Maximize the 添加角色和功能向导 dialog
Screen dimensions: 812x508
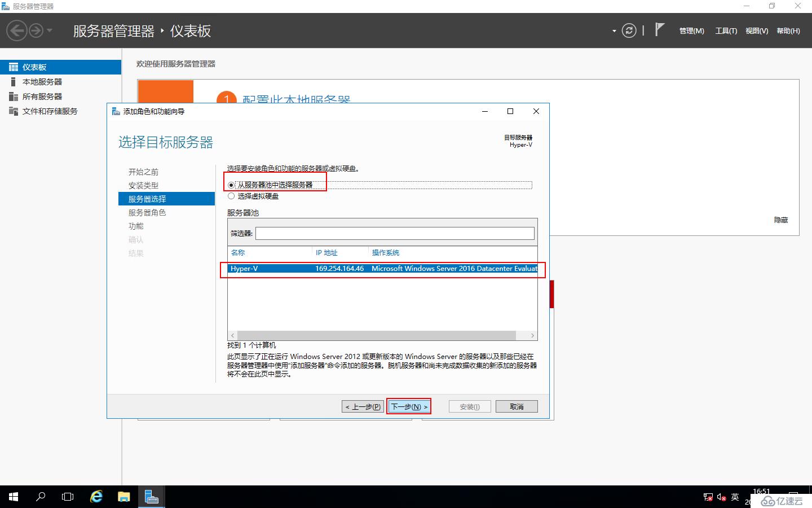510,111
